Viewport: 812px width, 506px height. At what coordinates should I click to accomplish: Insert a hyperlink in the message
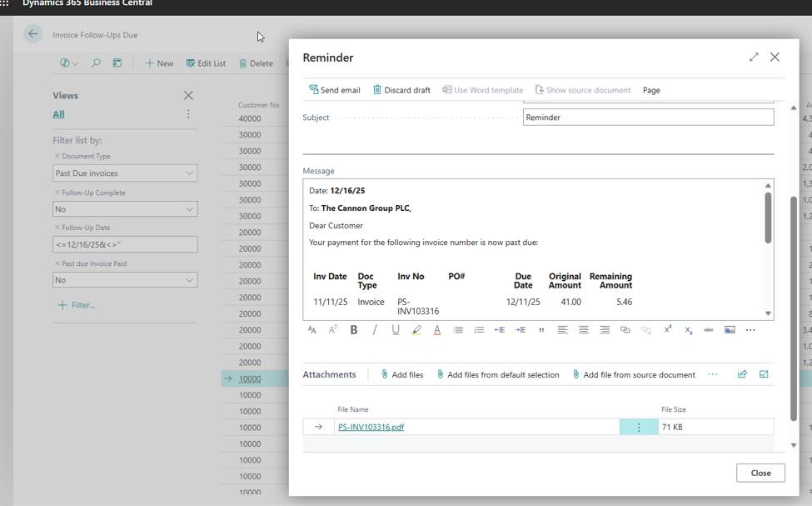click(x=625, y=330)
